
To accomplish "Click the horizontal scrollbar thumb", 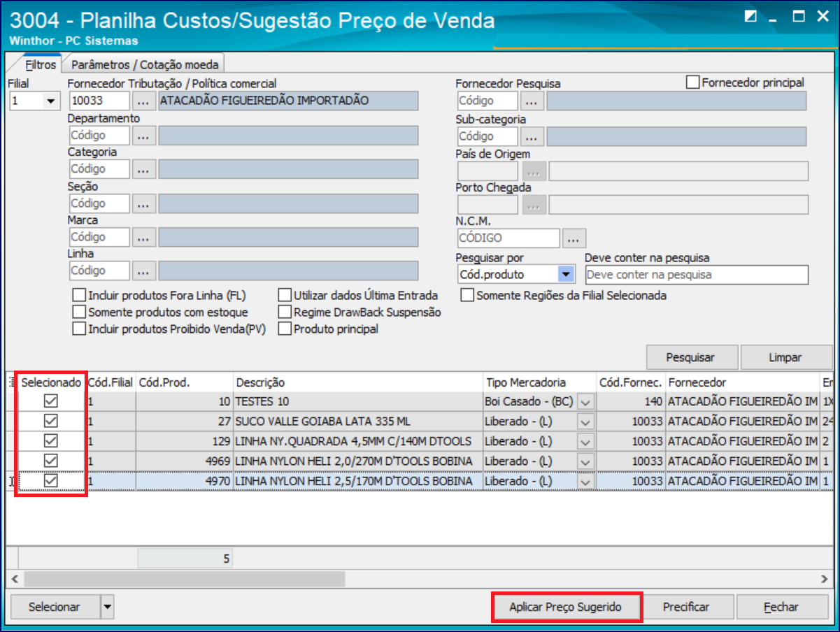I will (x=184, y=579).
